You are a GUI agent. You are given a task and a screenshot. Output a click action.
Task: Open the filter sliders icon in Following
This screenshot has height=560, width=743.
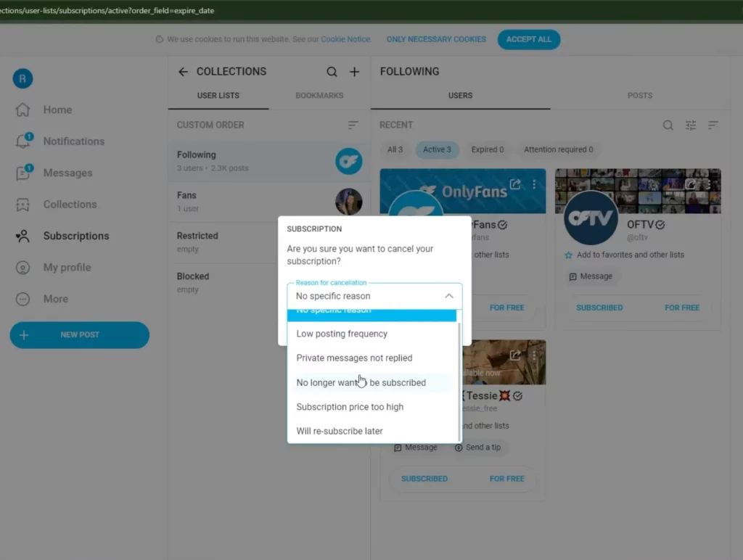[x=691, y=125]
